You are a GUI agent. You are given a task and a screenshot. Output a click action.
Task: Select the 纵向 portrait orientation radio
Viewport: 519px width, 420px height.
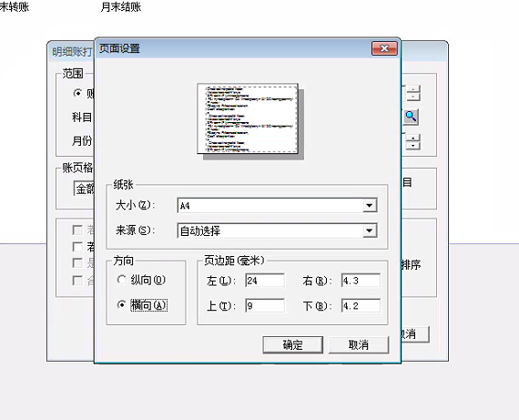coord(121,280)
